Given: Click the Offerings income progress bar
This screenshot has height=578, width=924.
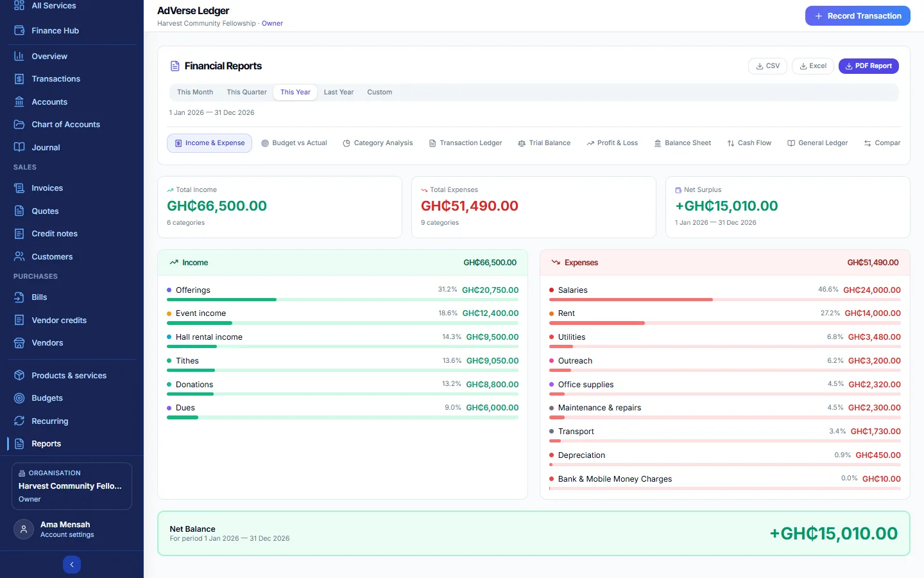Looking at the screenshot, I should point(343,299).
